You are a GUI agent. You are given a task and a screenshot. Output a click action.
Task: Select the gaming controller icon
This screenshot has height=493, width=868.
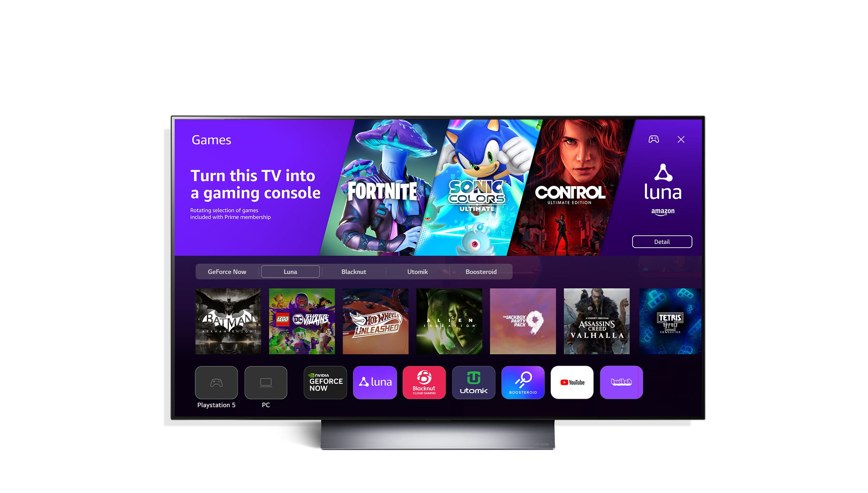pos(655,138)
